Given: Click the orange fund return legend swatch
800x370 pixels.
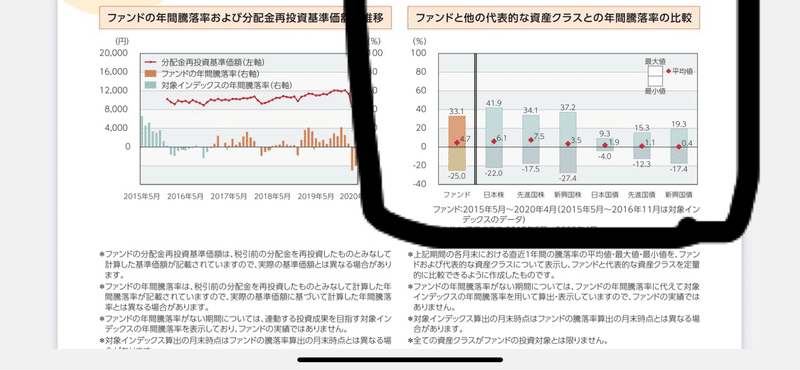Looking at the screenshot, I should 152,73.
